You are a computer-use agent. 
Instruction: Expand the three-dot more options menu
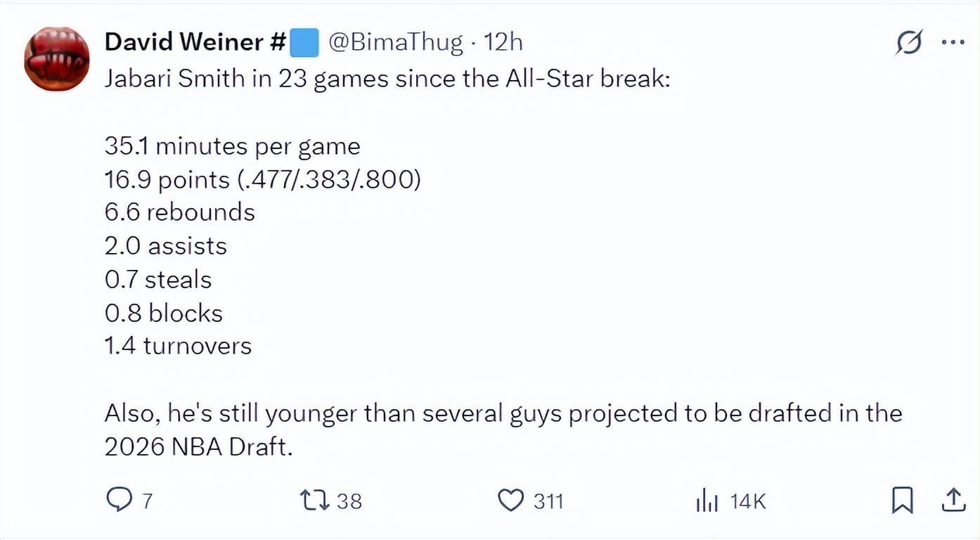click(953, 43)
